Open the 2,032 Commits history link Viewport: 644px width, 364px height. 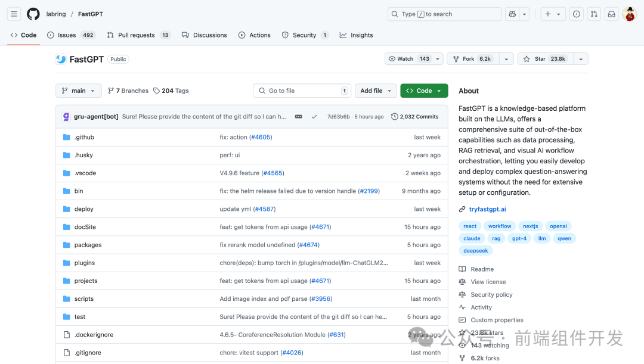click(x=415, y=117)
